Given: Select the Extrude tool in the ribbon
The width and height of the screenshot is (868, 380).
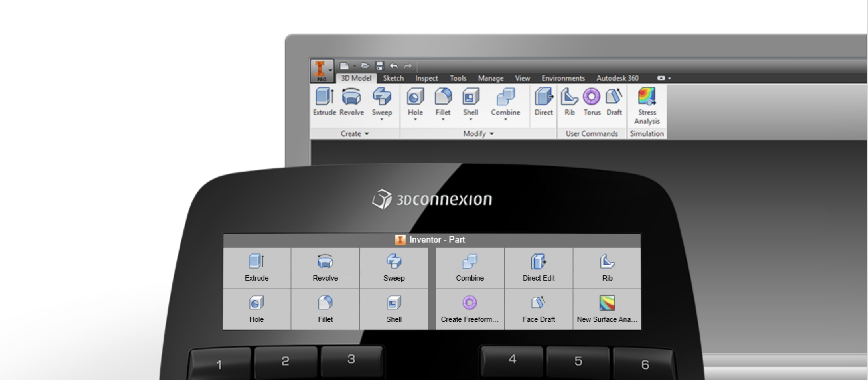Looking at the screenshot, I should point(324,102).
